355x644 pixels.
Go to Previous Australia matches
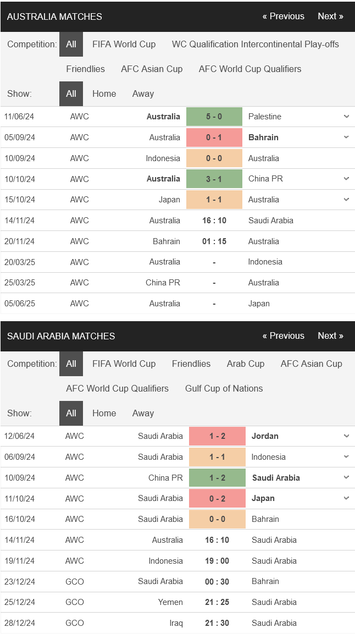click(284, 16)
